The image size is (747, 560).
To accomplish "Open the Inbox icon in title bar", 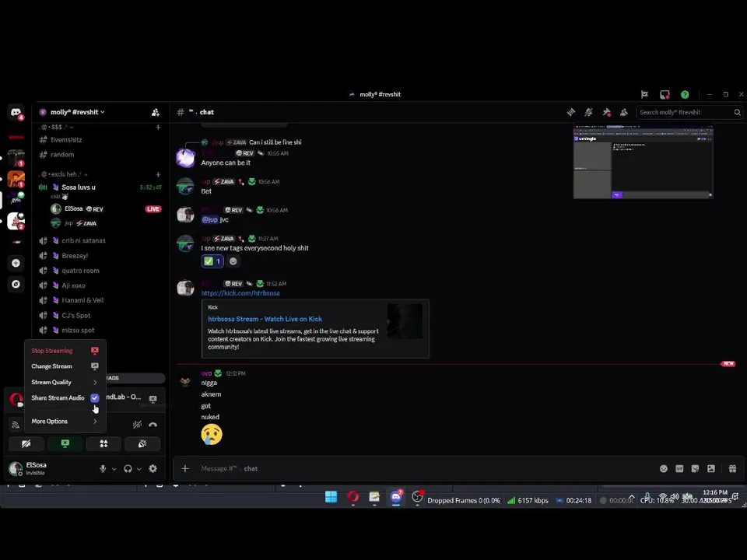I will click(665, 95).
